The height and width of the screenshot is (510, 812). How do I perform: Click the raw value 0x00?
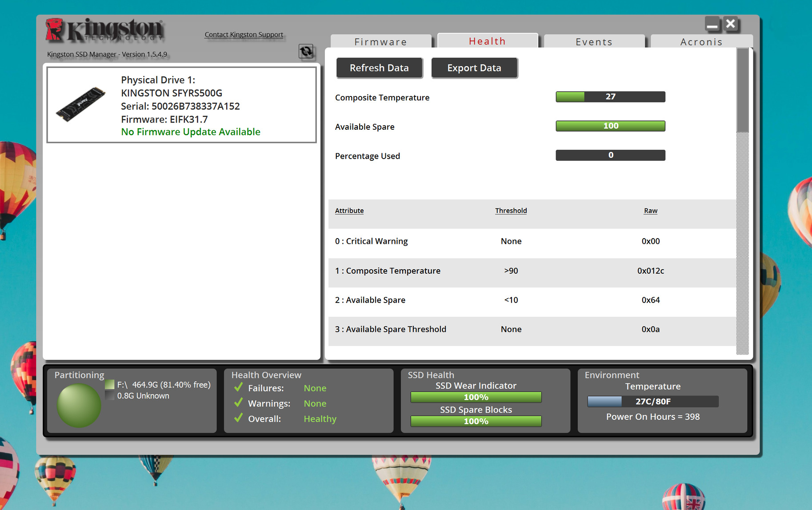pyautogui.click(x=651, y=241)
